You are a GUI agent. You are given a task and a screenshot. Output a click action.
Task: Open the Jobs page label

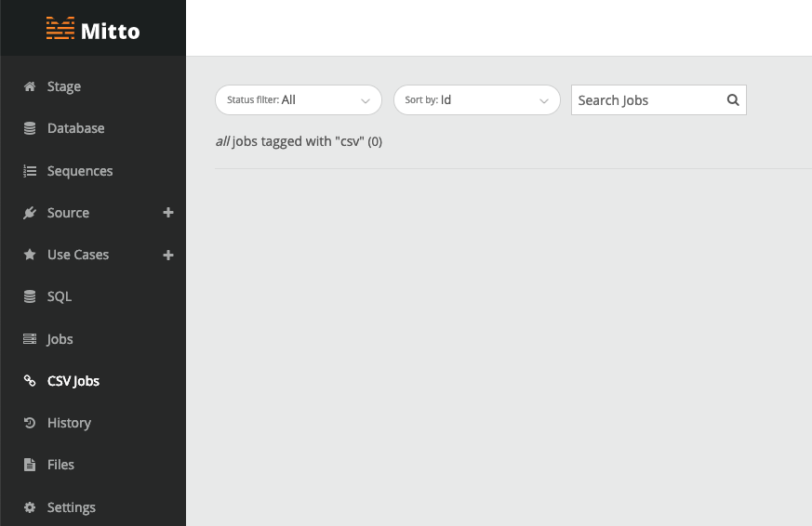pyautogui.click(x=60, y=339)
